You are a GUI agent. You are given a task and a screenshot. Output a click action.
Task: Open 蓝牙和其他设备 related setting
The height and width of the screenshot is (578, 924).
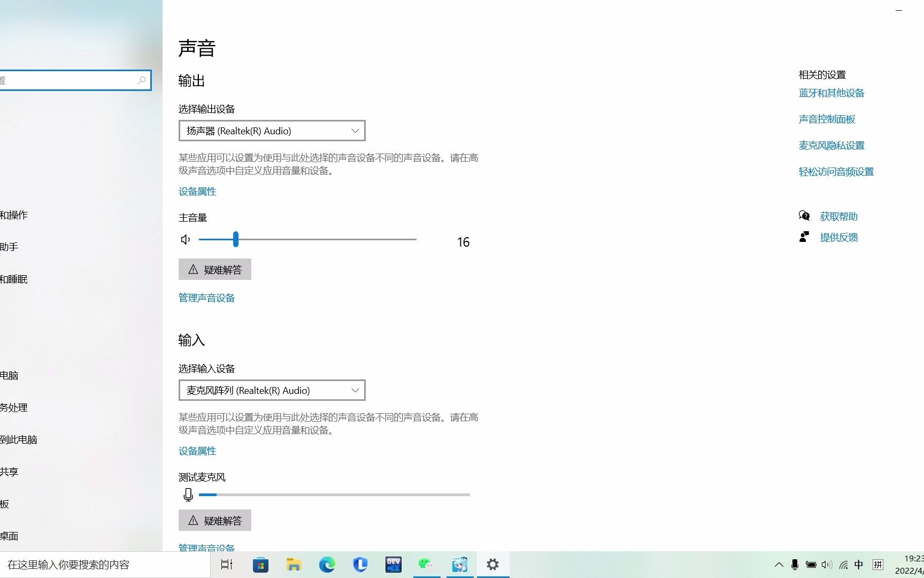coord(831,93)
